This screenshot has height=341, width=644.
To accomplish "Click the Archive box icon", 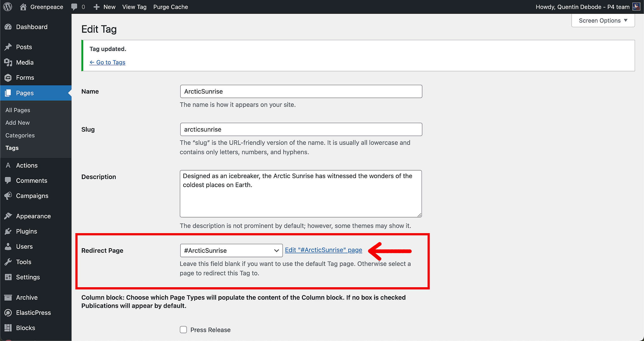I will point(8,297).
